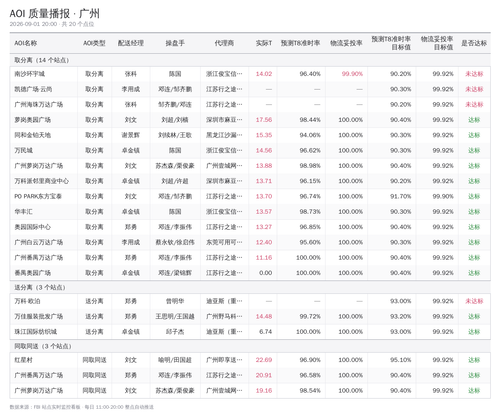Click the target value '91.70%' in PO PARK row
This screenshot has width=500, height=416.
(x=401, y=196)
